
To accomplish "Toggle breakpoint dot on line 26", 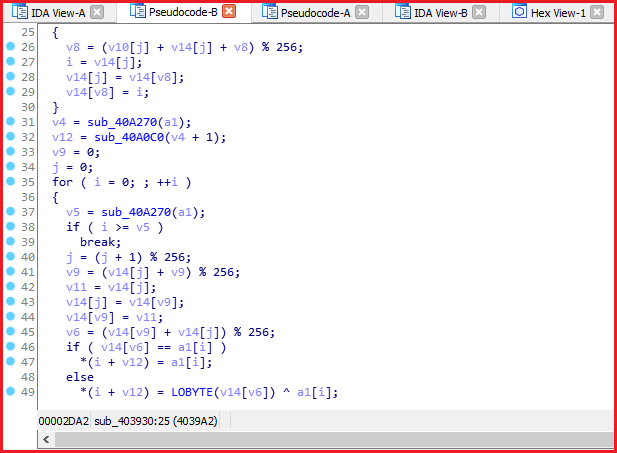I will coord(11,46).
